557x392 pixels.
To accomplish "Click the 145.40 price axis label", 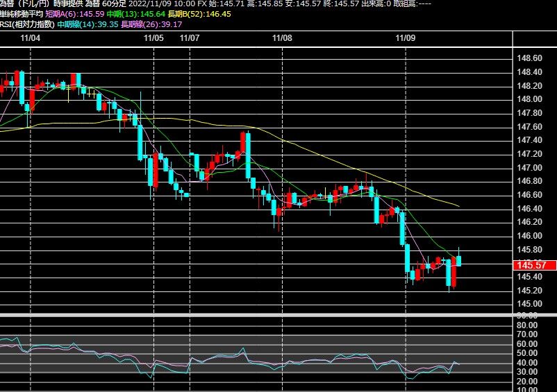I will pyautogui.click(x=529, y=277).
